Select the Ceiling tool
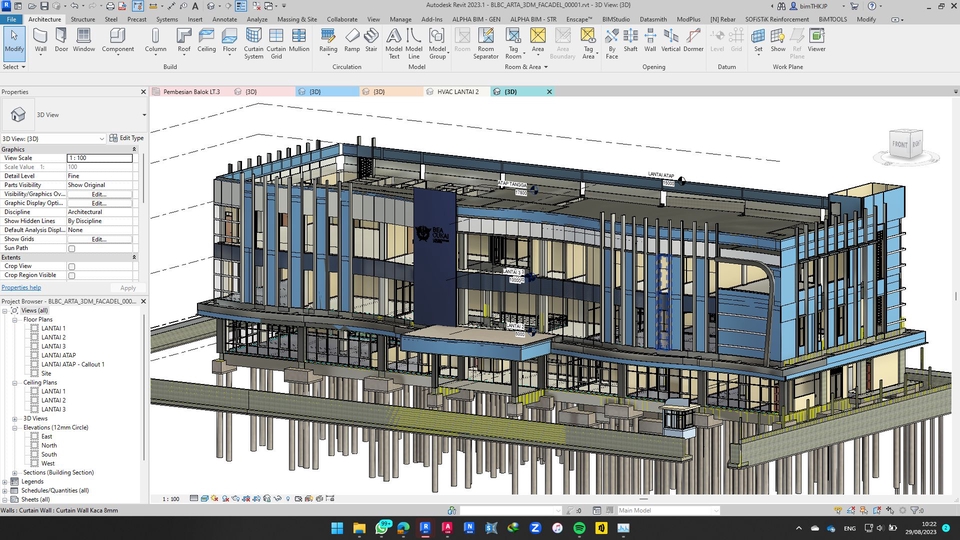 point(206,40)
